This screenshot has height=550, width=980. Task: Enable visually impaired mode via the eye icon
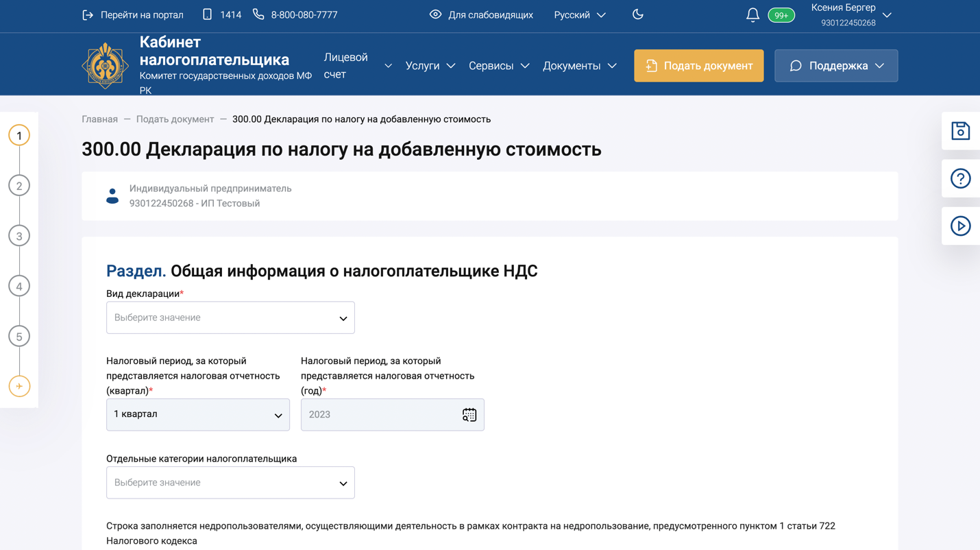[x=434, y=14]
